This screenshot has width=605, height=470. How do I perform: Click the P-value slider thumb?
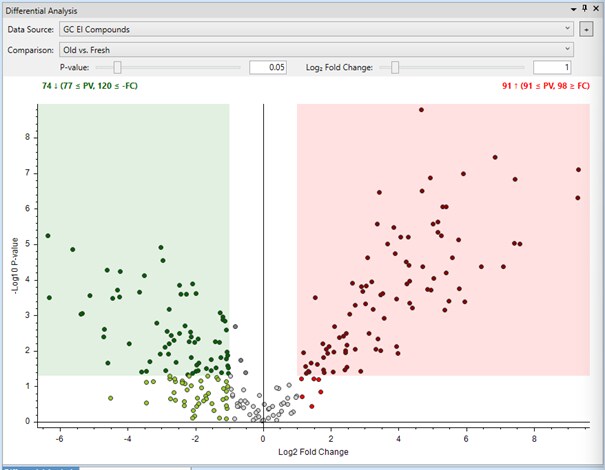click(118, 67)
